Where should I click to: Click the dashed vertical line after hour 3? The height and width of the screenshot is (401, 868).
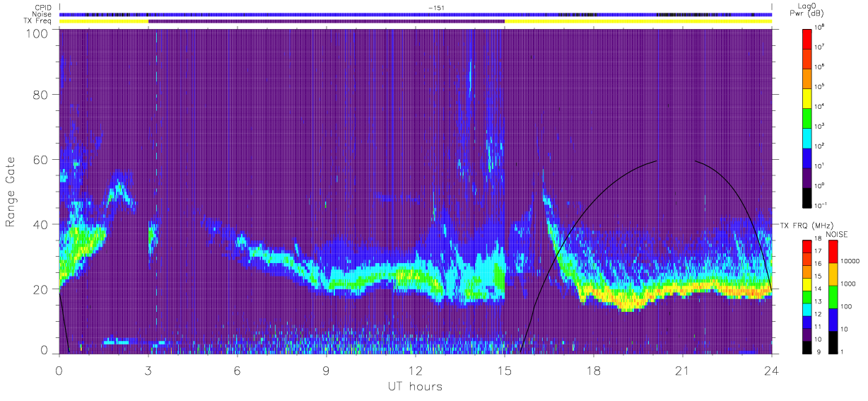coord(156,191)
